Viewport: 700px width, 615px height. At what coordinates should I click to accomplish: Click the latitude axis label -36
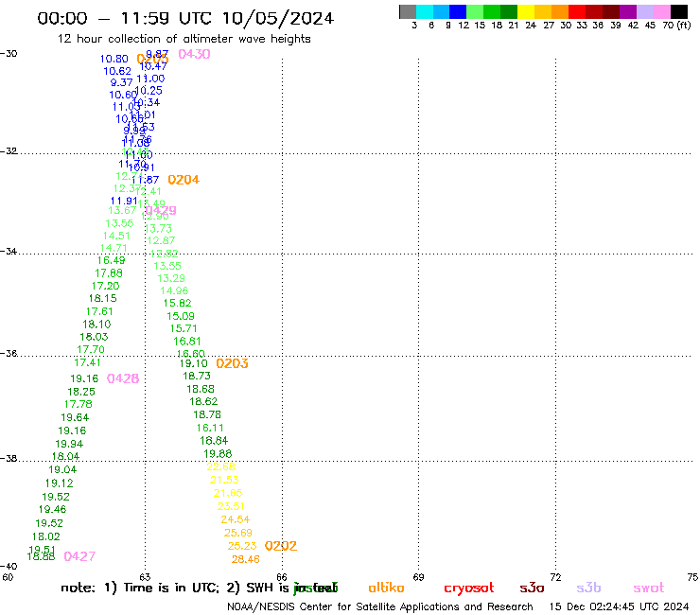(x=9, y=353)
